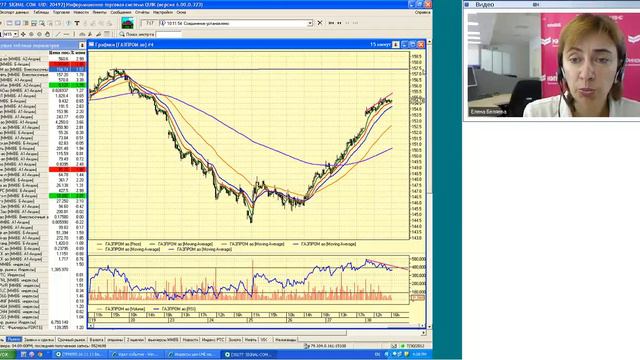
Task: Select the trend line drawing tool
Action: (x=58, y=34)
